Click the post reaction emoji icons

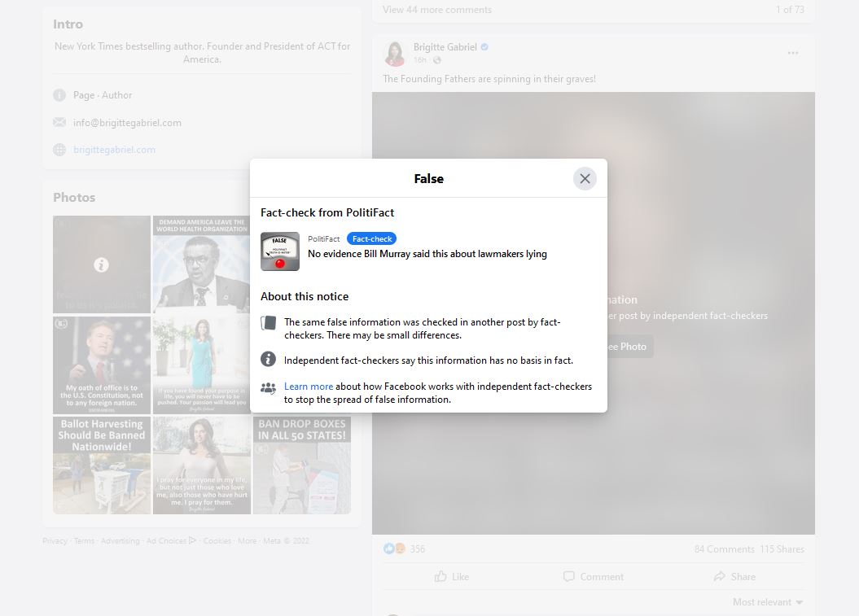click(394, 549)
